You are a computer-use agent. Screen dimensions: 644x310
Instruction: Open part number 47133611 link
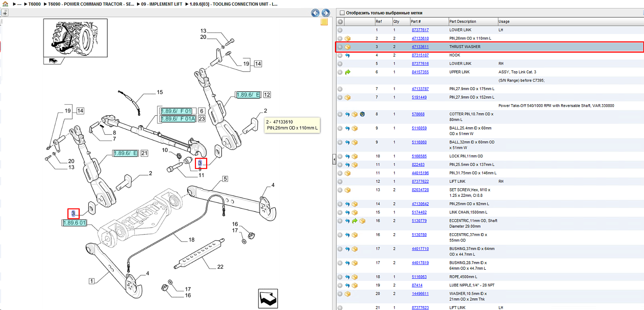tap(420, 47)
